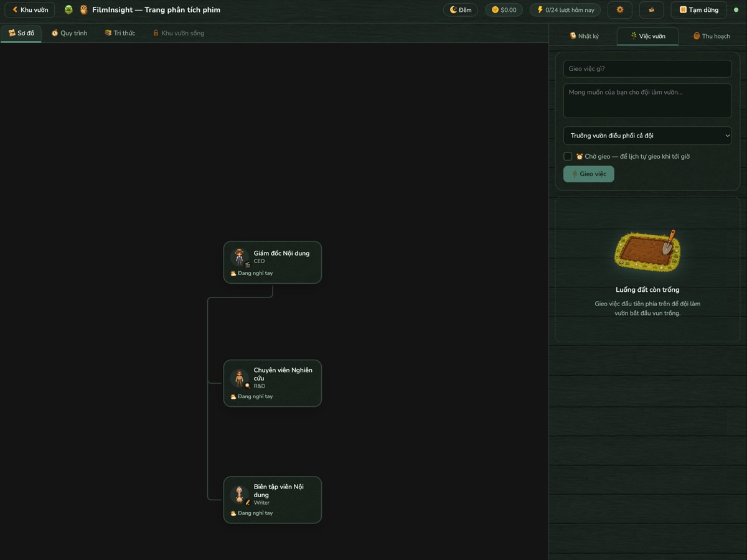This screenshot has width=747, height=560.
Task: Enable Chờ gieo scheduling checkbox
Action: [568, 156]
